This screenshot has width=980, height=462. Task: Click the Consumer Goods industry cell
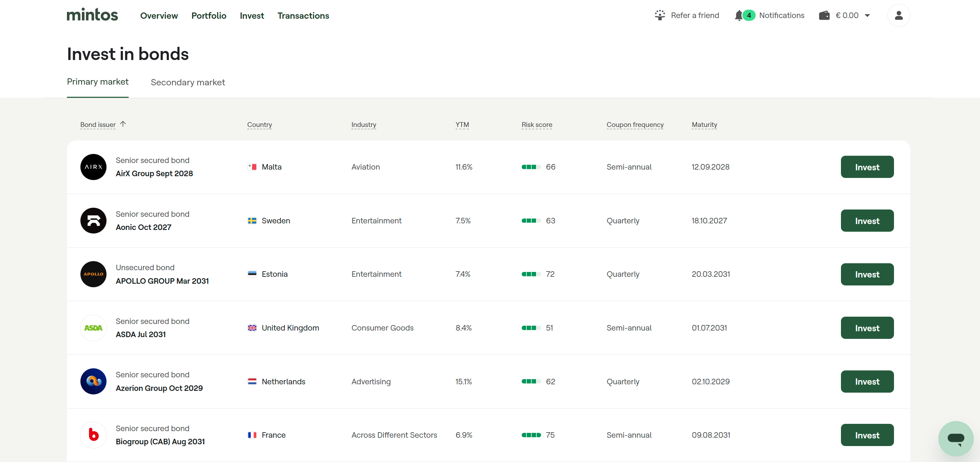(x=382, y=328)
